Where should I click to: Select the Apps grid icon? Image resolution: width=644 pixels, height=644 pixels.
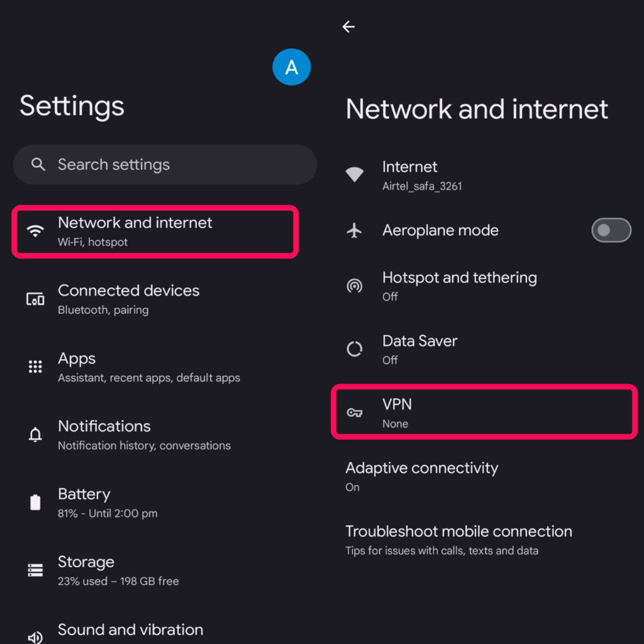[35, 367]
